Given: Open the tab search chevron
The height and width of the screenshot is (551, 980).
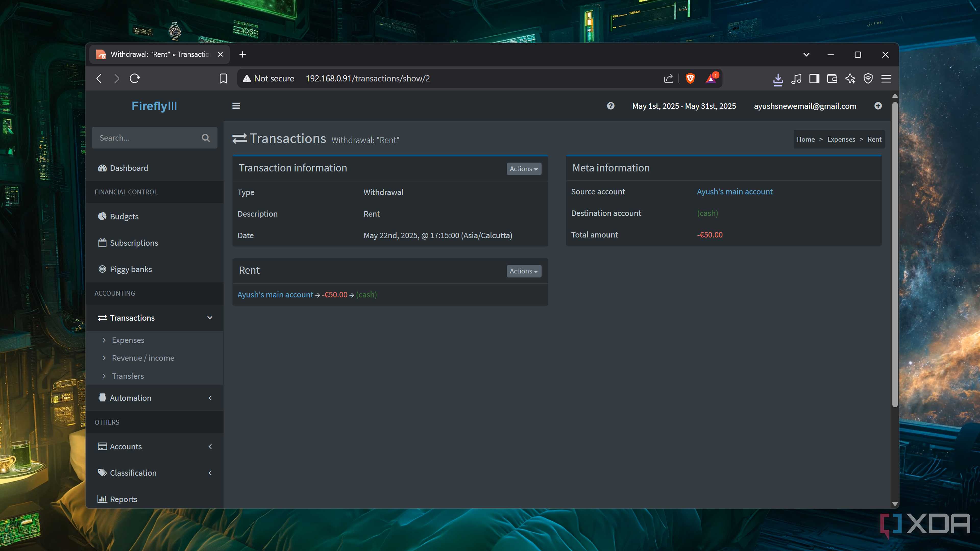Looking at the screenshot, I should (806, 54).
